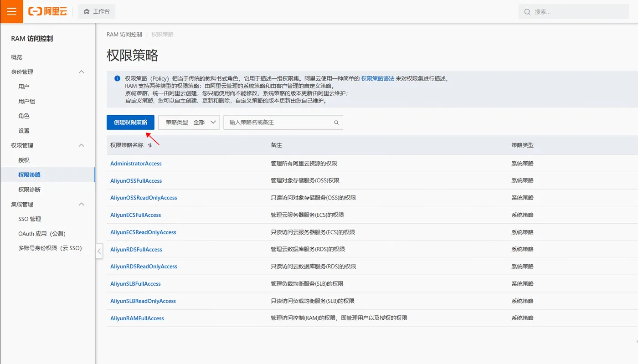Open 权限诊断 in the sidebar
Viewport: 638px width, 364px height.
tap(29, 190)
